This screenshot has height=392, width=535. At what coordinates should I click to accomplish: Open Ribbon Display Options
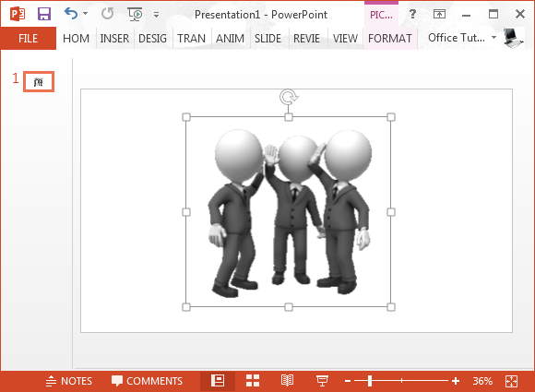click(439, 14)
